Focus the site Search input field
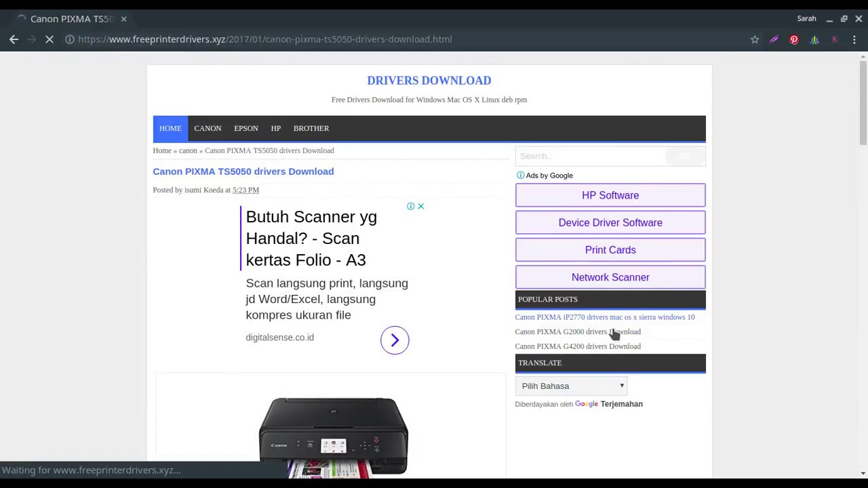 [x=590, y=157]
